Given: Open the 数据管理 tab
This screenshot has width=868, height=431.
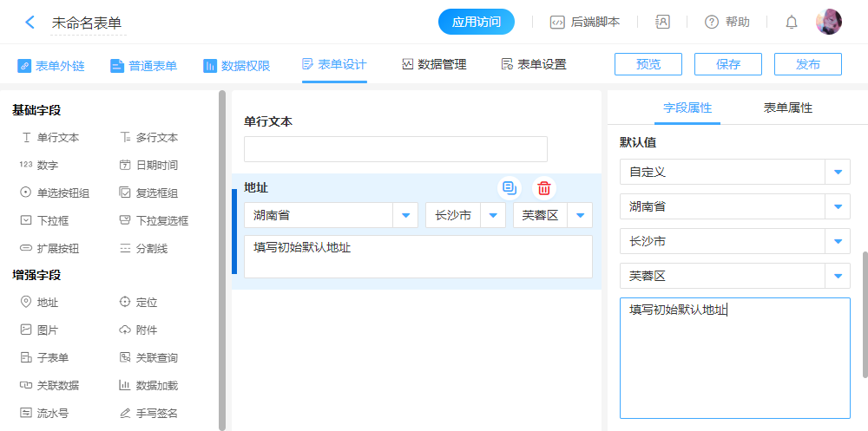Looking at the screenshot, I should point(434,64).
